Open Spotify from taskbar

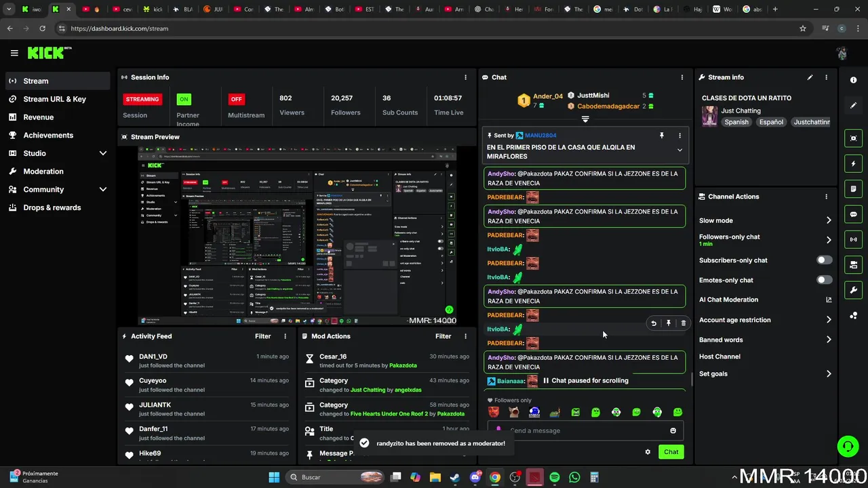[x=555, y=477]
